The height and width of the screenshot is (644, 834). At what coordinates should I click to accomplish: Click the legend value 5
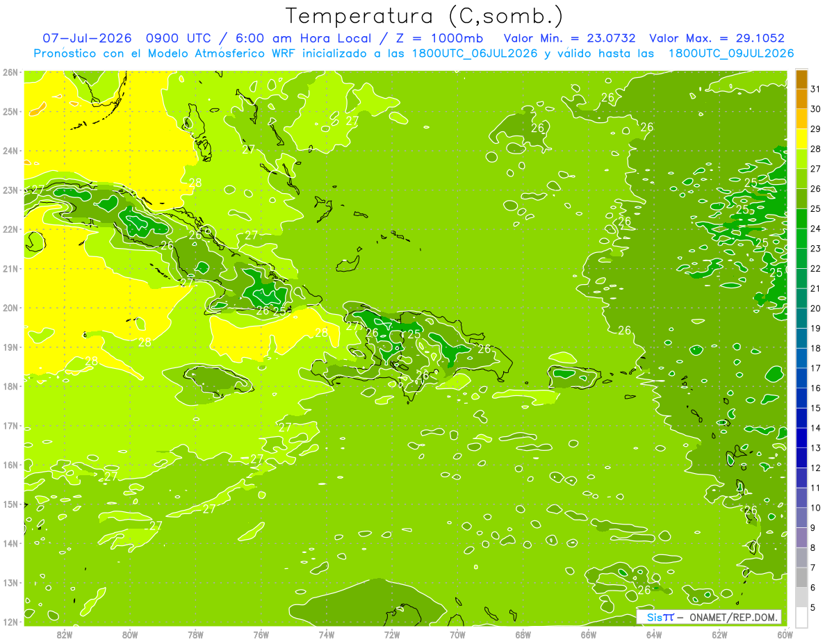point(813,607)
